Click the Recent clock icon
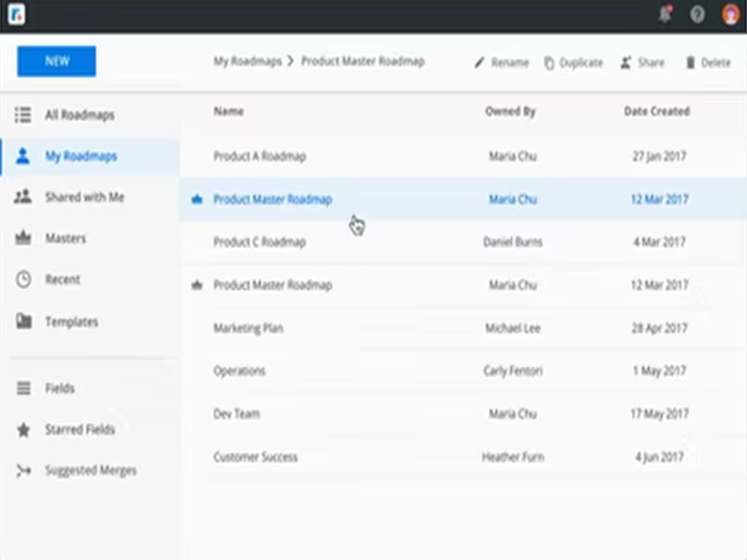This screenshot has width=747, height=560. click(23, 279)
